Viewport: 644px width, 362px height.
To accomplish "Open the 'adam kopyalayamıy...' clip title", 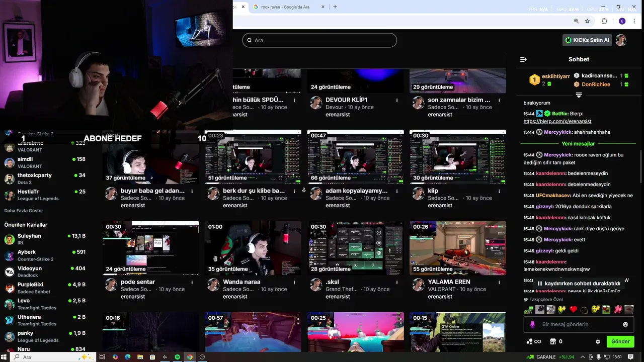I will coord(357,191).
